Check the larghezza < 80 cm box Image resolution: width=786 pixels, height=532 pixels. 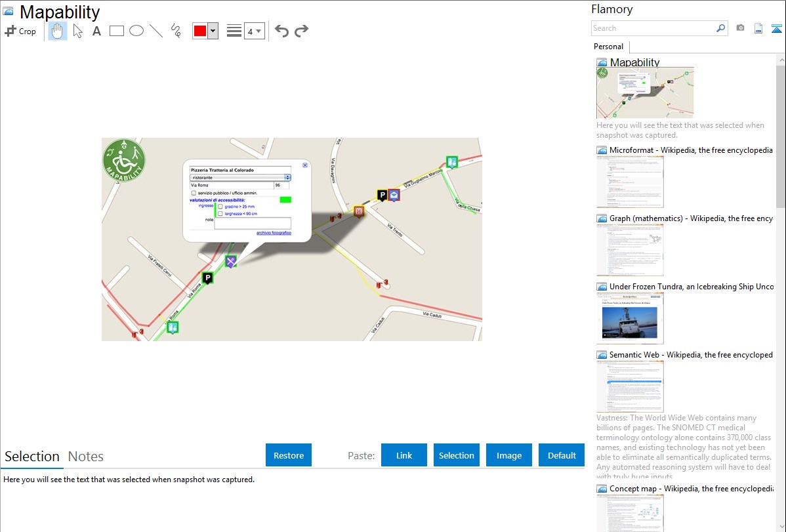(220, 213)
